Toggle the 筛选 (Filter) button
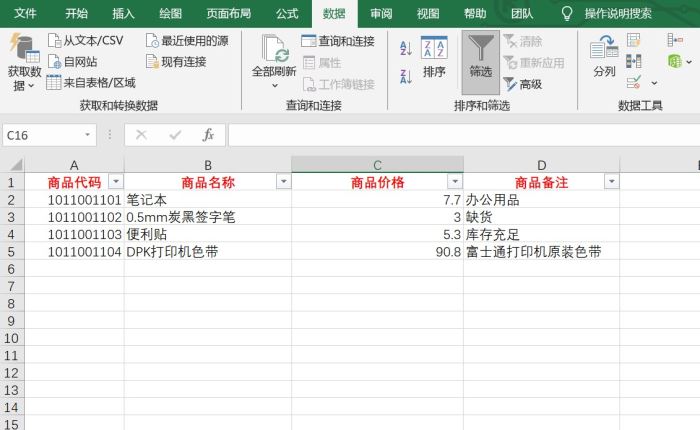The image size is (700, 430). (x=481, y=55)
